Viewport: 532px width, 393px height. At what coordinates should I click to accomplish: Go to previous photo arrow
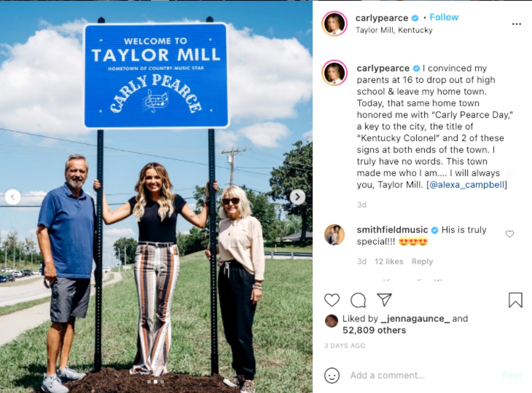[x=12, y=197]
